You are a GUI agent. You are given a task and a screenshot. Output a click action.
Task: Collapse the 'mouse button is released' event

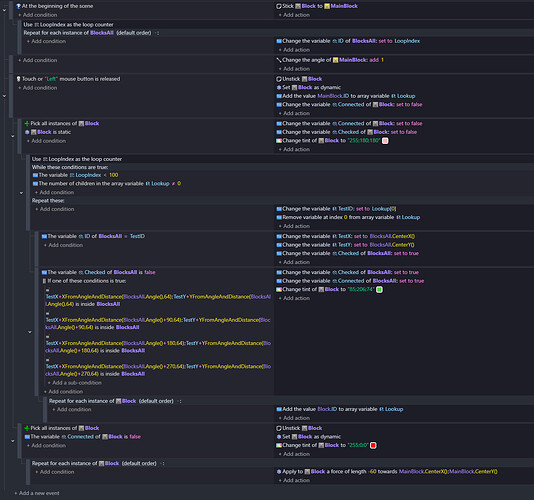pyautogui.click(x=4, y=96)
